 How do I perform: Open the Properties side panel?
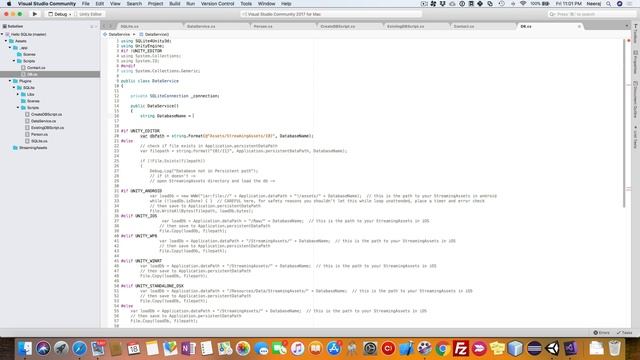click(636, 62)
